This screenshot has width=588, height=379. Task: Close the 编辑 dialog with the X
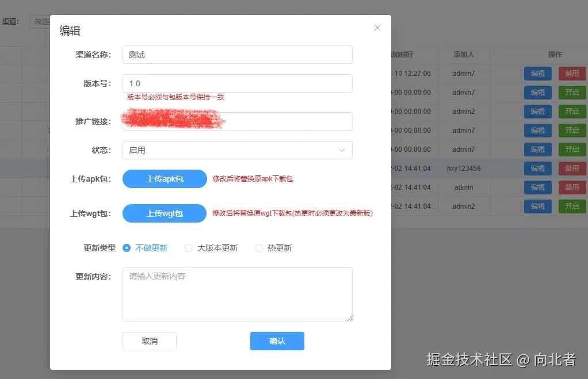tap(377, 27)
